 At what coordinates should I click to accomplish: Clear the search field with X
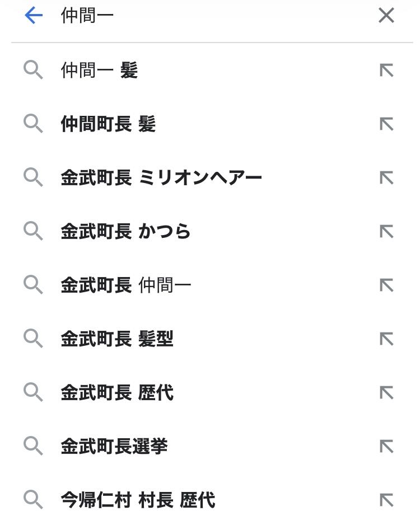[386, 16]
